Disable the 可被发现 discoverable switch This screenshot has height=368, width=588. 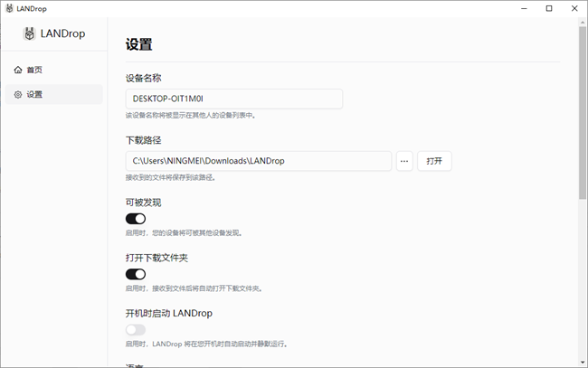click(x=136, y=218)
